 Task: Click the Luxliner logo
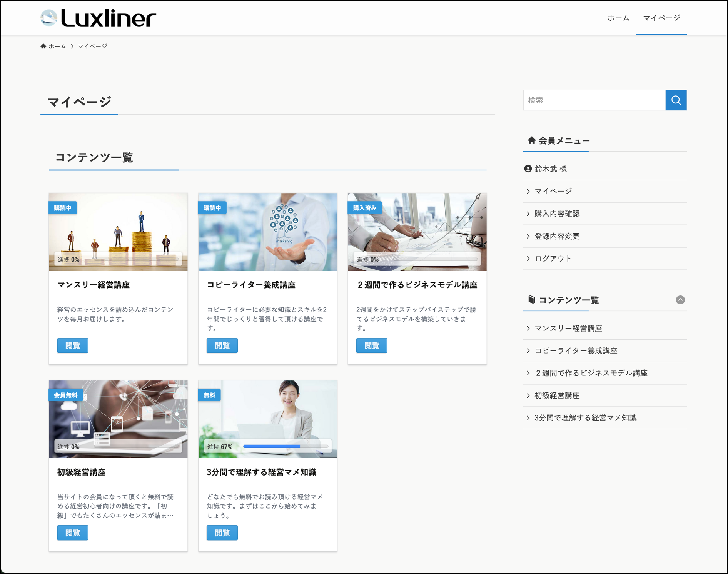(x=98, y=18)
